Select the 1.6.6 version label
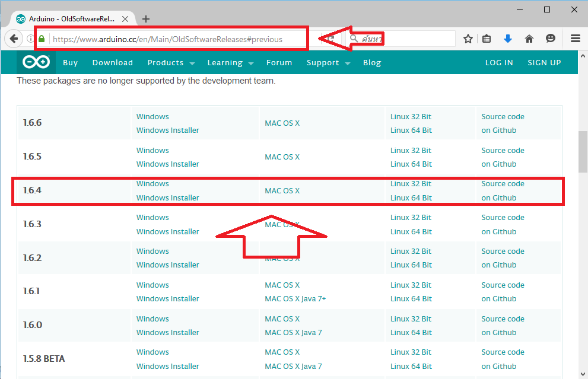588x379 pixels. (32, 123)
